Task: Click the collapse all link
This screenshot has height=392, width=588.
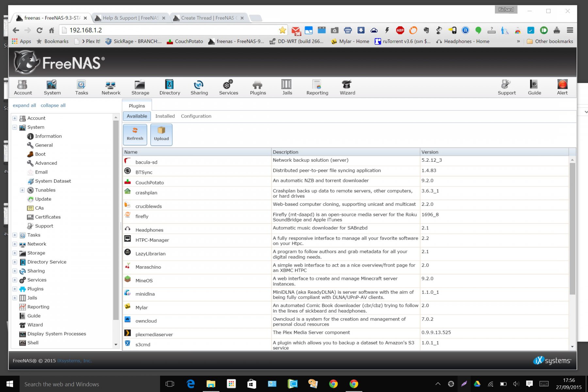Action: click(53, 105)
